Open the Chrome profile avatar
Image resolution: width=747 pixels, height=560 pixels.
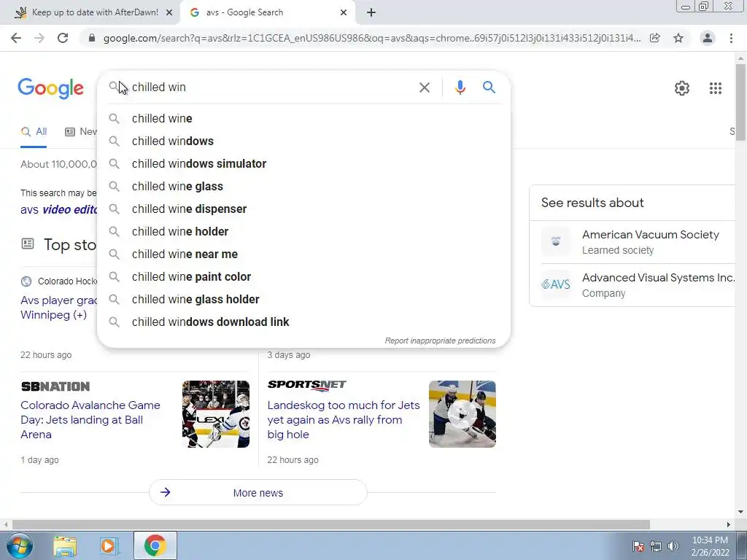[708, 38]
